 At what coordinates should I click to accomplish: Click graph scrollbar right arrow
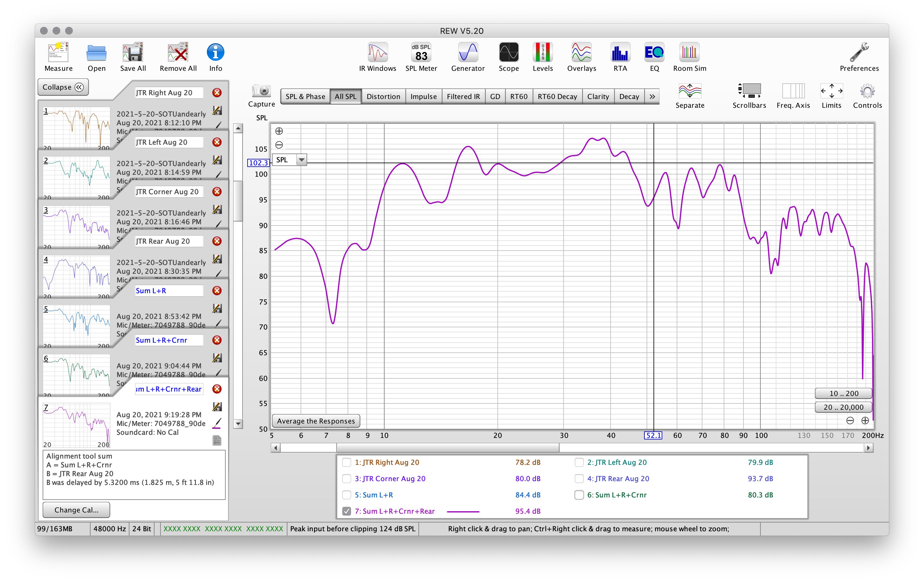tap(868, 448)
